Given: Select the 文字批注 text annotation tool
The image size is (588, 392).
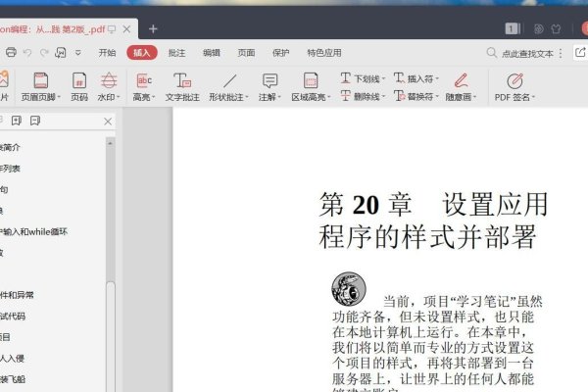Looking at the screenshot, I should pyautogui.click(x=182, y=86).
